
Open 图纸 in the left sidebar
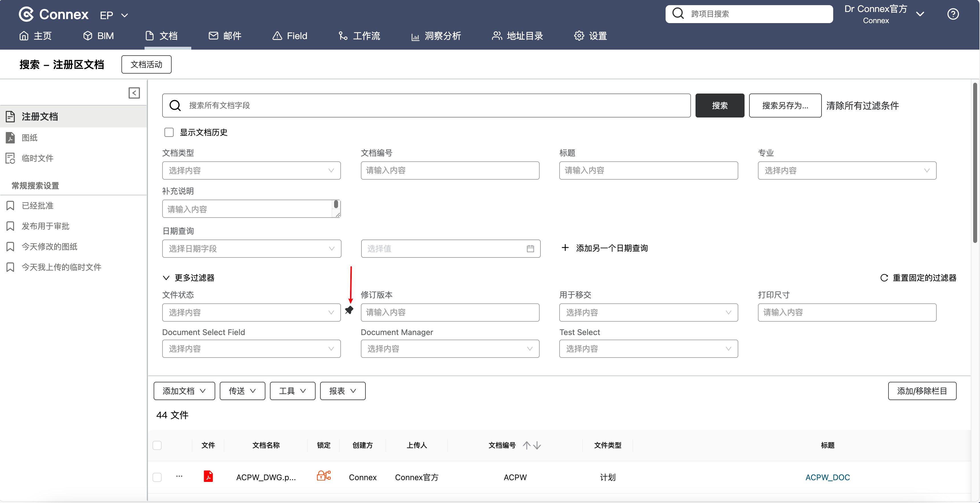click(30, 138)
